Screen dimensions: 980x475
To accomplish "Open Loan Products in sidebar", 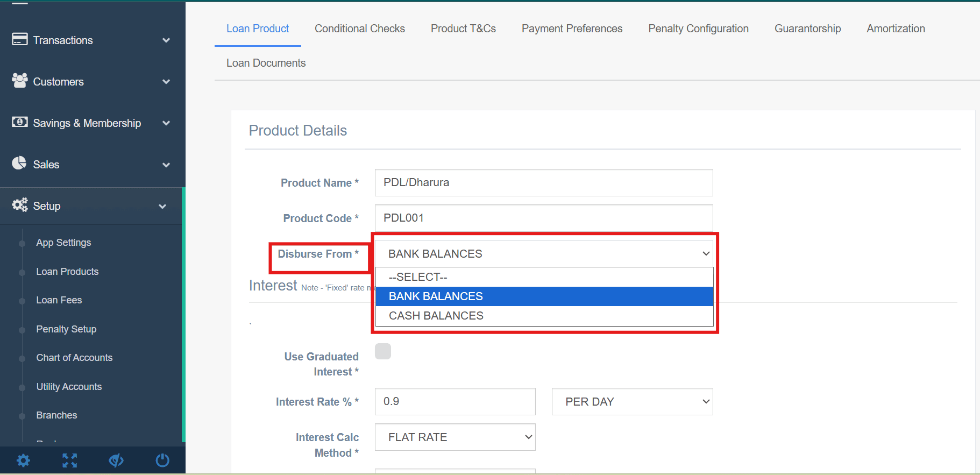I will click(67, 272).
